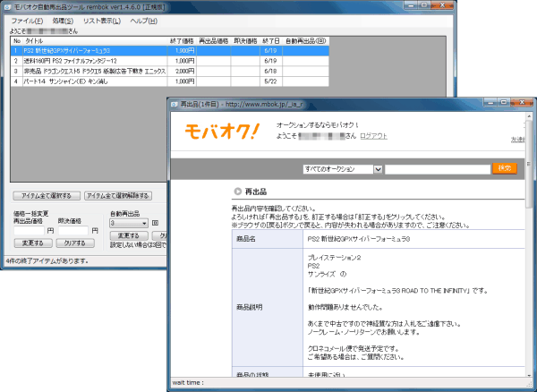The width and height of the screenshot is (537, 392).
Task: Click the 自動再出品(回) column header
Action: pos(305,41)
